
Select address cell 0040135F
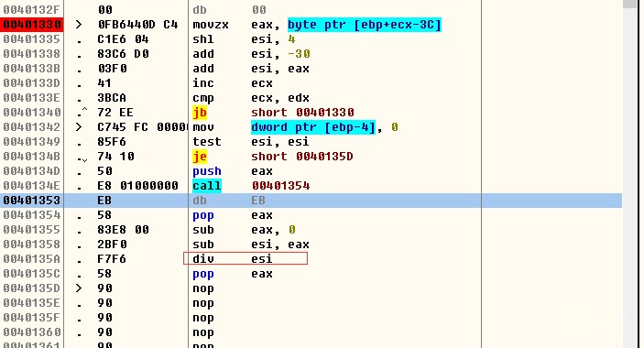coord(32,318)
